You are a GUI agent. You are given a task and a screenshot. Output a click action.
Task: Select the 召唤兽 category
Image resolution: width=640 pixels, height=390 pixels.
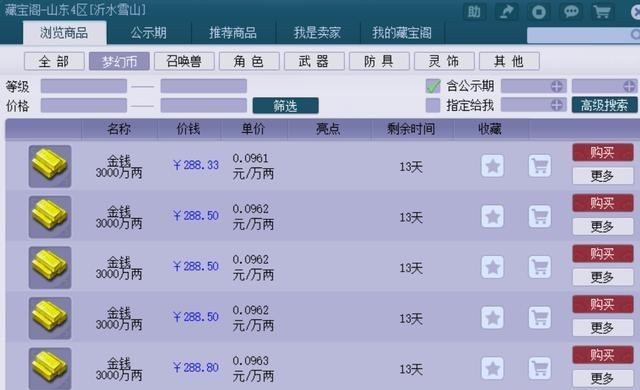(x=184, y=62)
